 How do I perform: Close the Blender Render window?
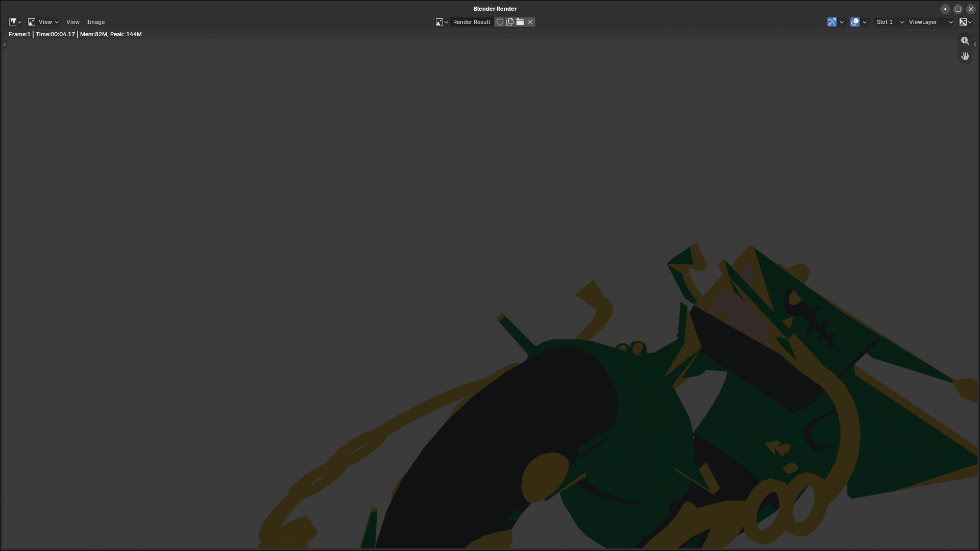[x=971, y=9]
